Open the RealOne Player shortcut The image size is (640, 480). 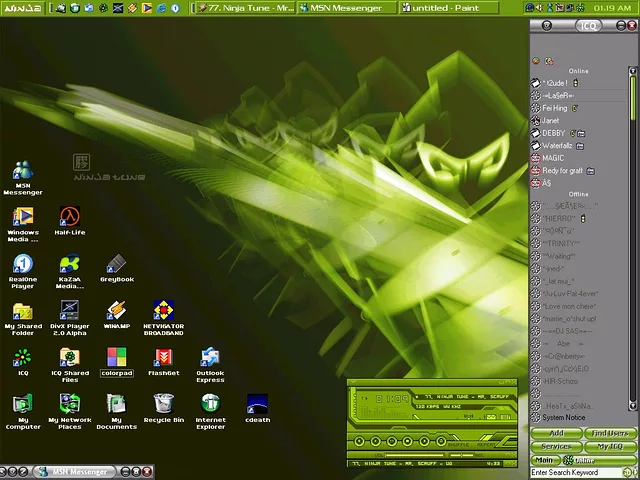click(x=23, y=271)
